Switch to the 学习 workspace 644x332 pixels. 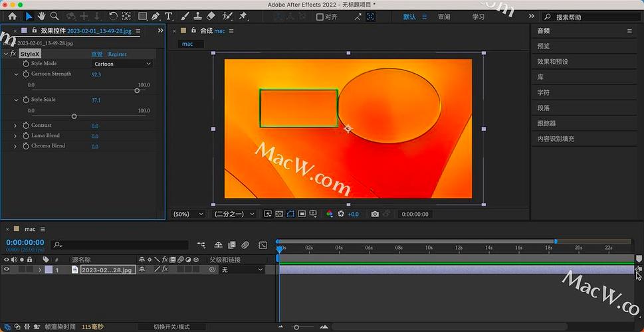tap(478, 17)
